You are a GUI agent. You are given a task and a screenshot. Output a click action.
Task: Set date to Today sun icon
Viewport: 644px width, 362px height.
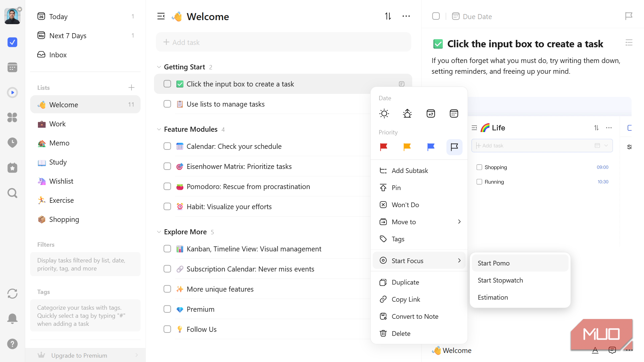(x=384, y=114)
